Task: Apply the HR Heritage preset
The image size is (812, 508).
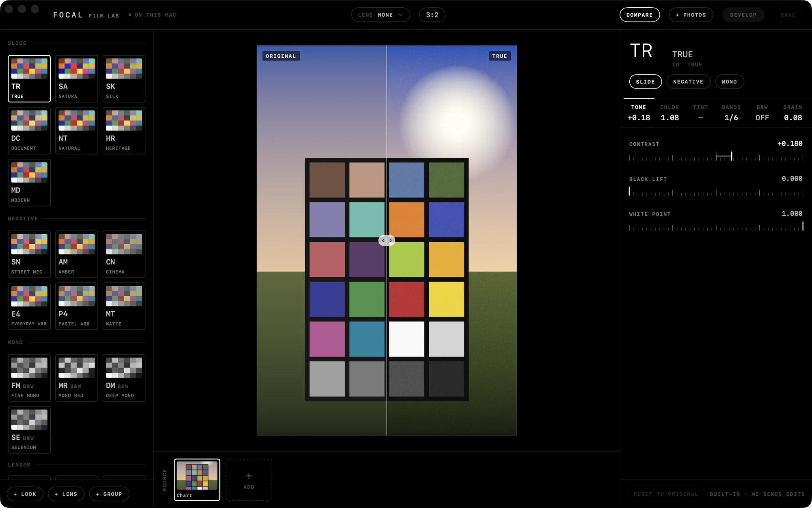Action: (x=124, y=130)
